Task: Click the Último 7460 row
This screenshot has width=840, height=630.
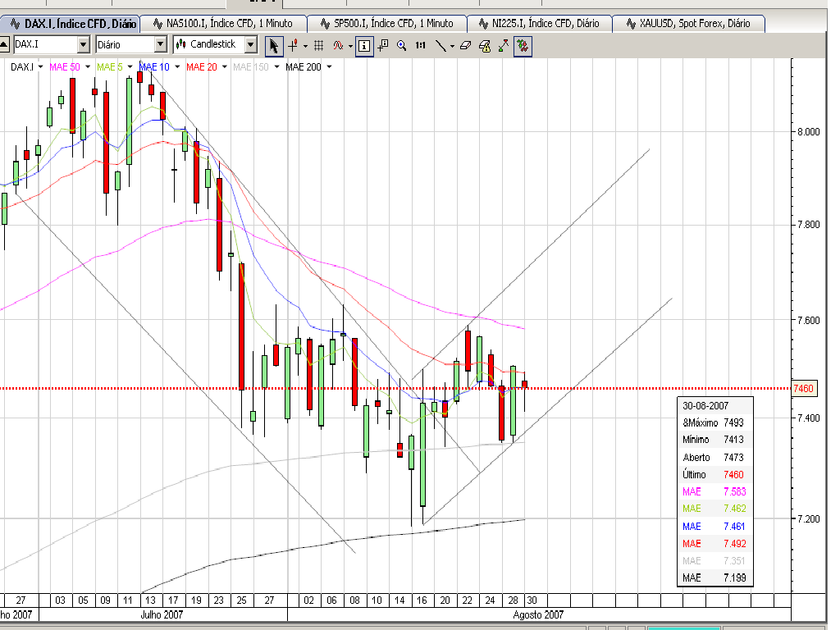Action: click(714, 475)
